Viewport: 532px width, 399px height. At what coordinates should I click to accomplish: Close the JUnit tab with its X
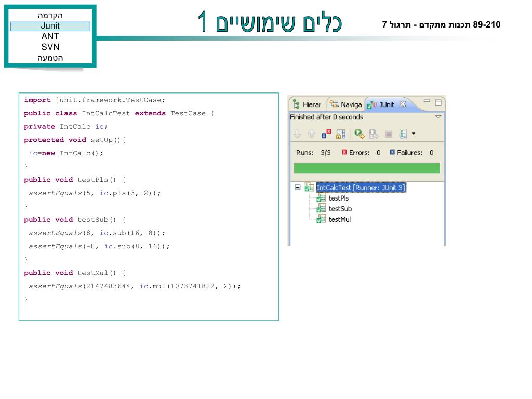tap(403, 104)
